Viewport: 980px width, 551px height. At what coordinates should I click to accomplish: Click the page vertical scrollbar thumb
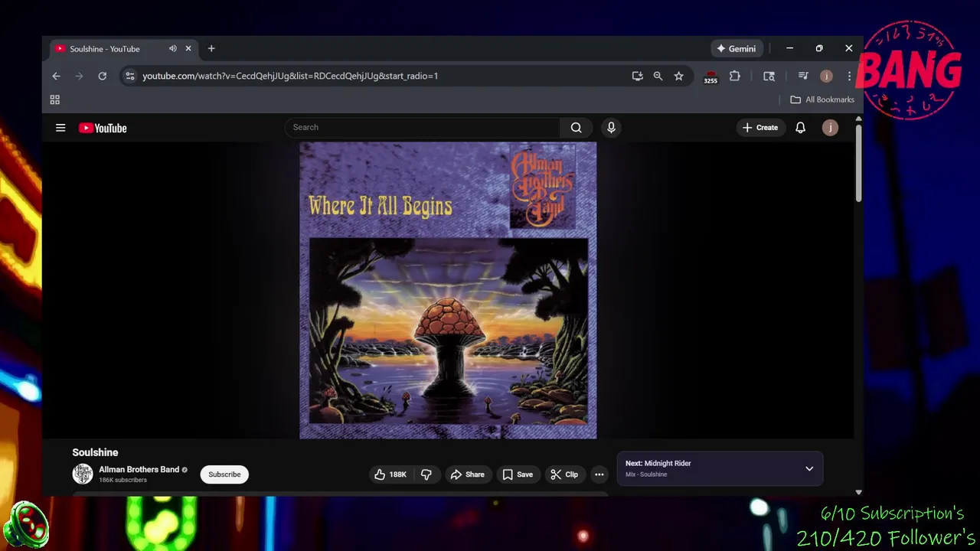858,162
